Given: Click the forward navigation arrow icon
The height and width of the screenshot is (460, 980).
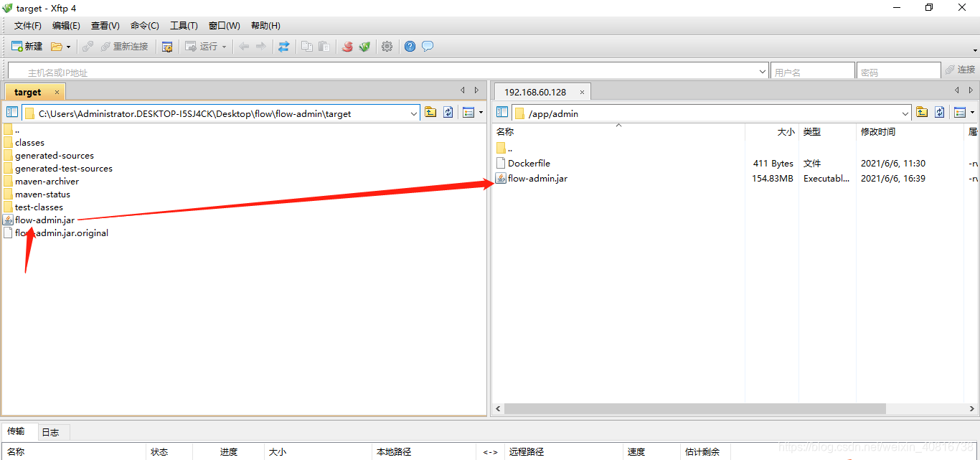Looking at the screenshot, I should [x=261, y=47].
